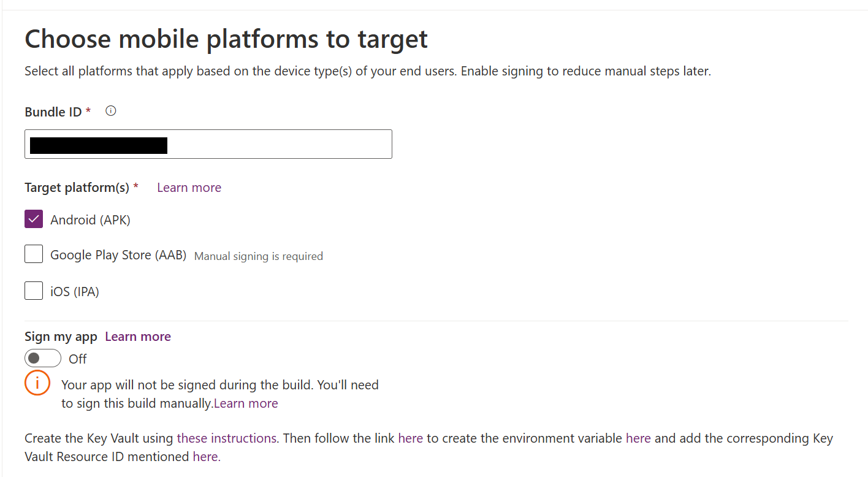868x477 pixels.
Task: Open Learn more beside Sign my app
Action: coord(138,337)
